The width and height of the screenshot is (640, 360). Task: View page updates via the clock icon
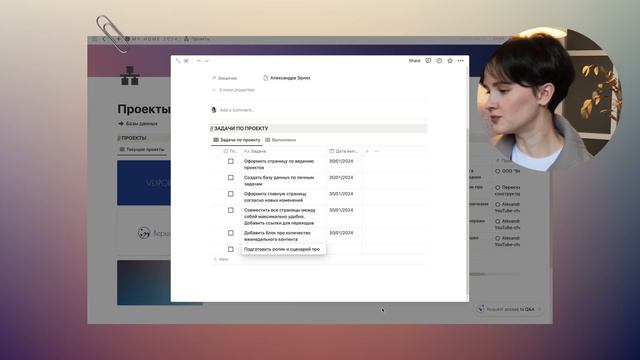tap(439, 60)
